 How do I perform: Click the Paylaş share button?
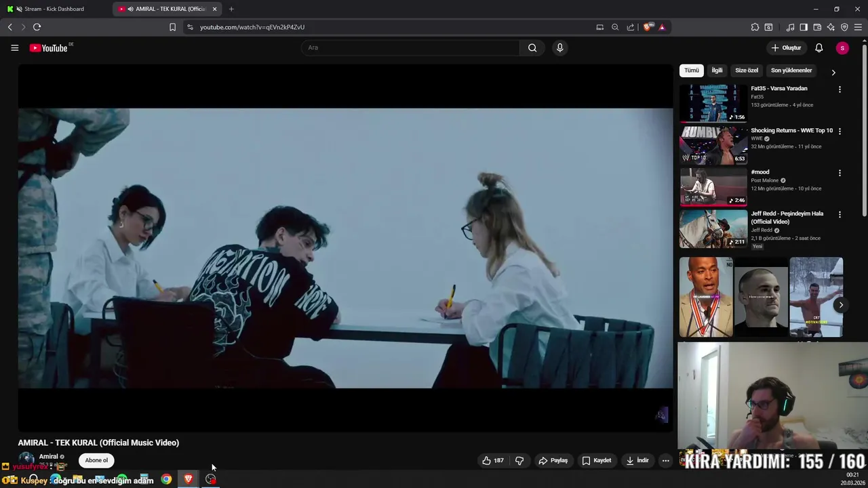tap(553, 460)
